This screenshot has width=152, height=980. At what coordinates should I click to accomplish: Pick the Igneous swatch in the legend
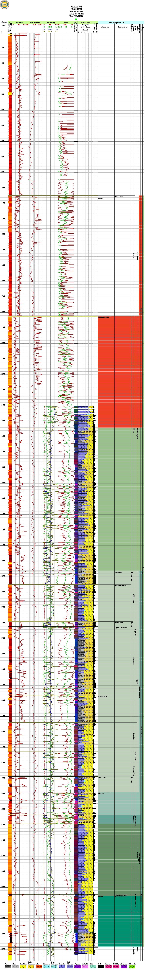tap(109, 967)
